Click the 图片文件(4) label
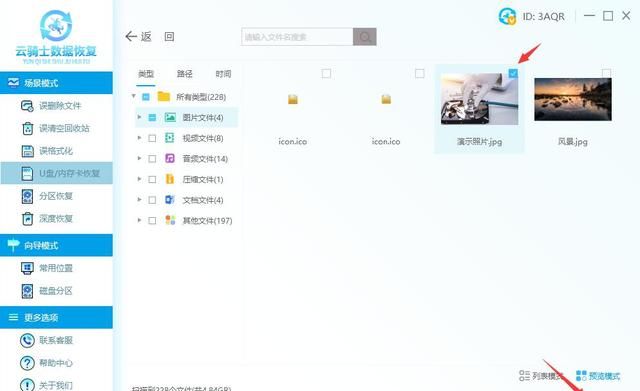640x391 pixels. [203, 118]
